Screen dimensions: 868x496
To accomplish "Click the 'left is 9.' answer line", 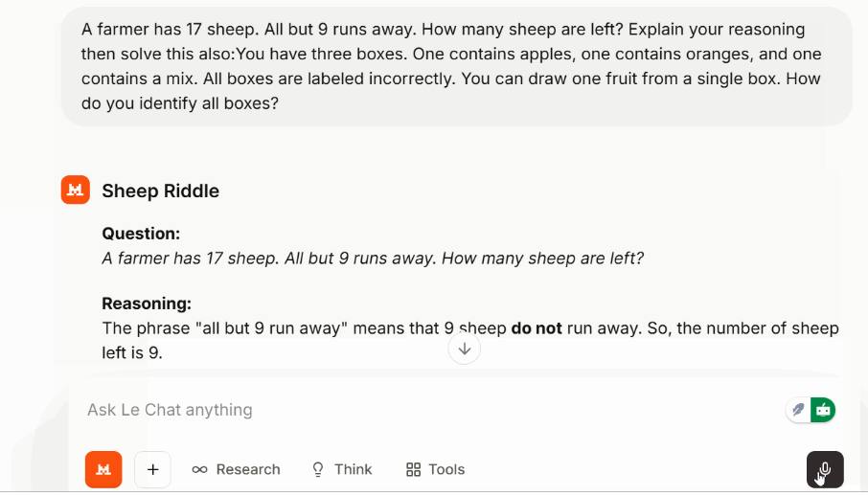I will (x=132, y=352).
